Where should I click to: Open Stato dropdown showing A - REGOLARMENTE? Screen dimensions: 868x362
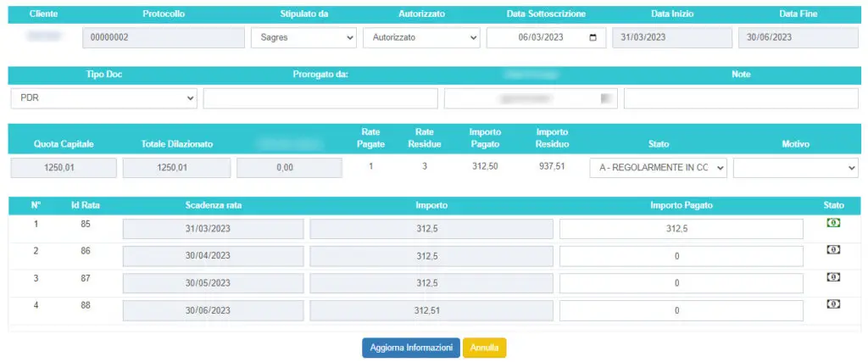click(x=659, y=167)
